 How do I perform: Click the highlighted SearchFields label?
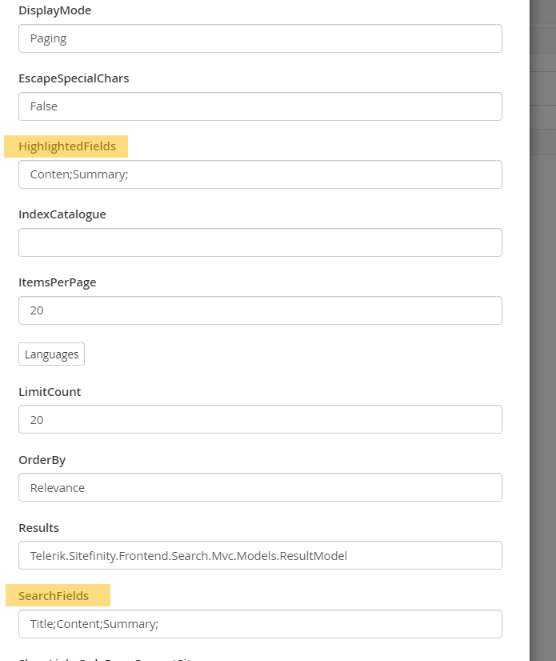point(54,596)
